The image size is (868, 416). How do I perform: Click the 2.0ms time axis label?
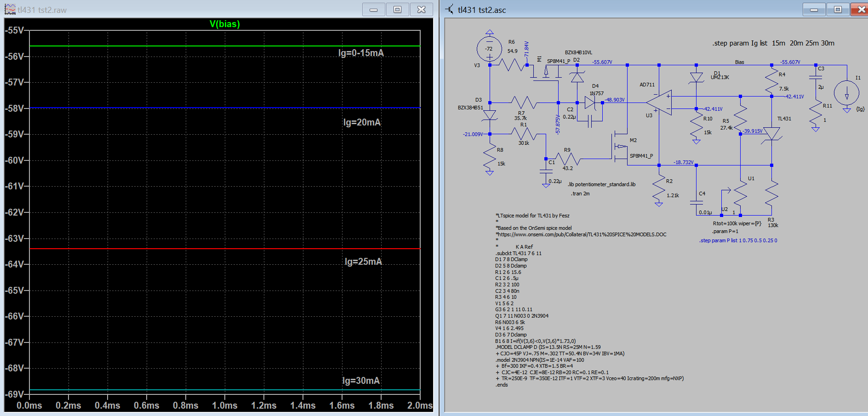420,405
